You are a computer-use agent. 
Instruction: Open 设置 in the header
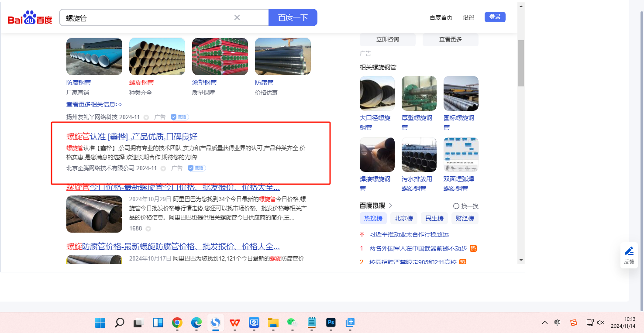click(x=468, y=17)
